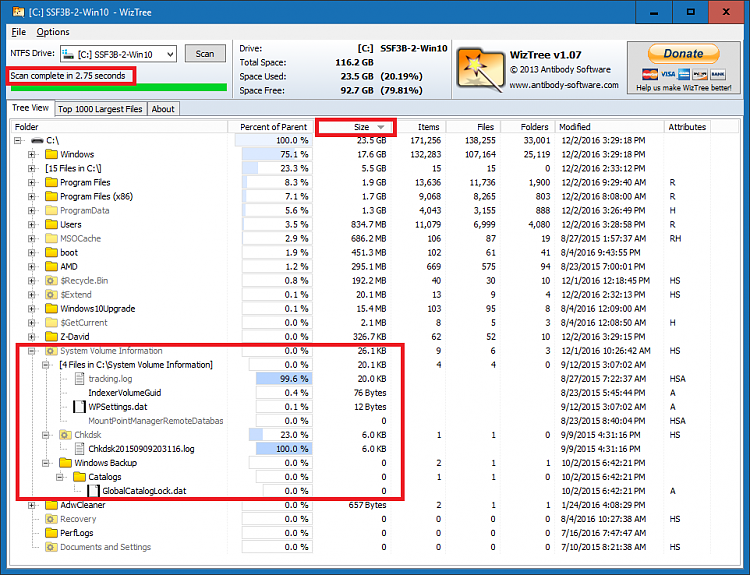Collapse the Windows Backup node
750x575 pixels.
tap(46, 463)
